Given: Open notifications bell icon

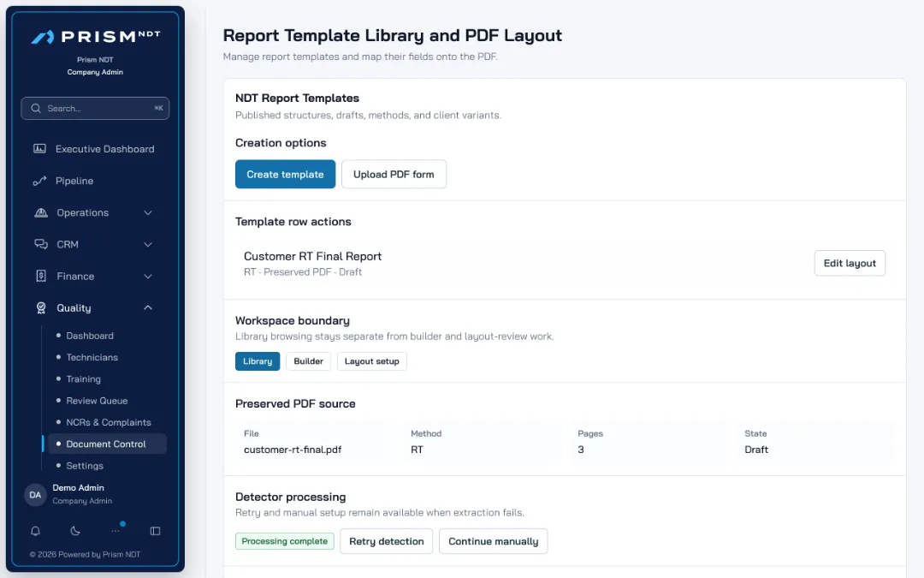Looking at the screenshot, I should click(x=35, y=531).
